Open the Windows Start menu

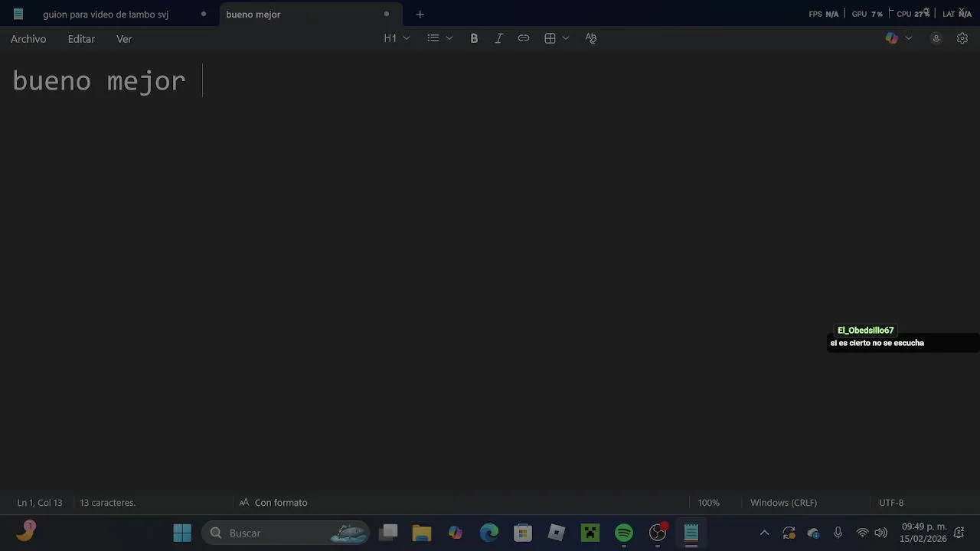(x=182, y=533)
